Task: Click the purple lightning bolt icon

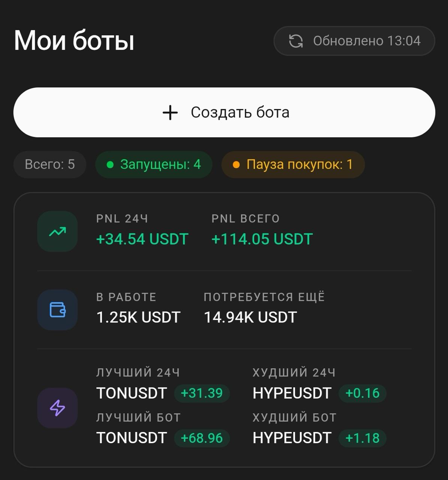Action: tap(57, 408)
